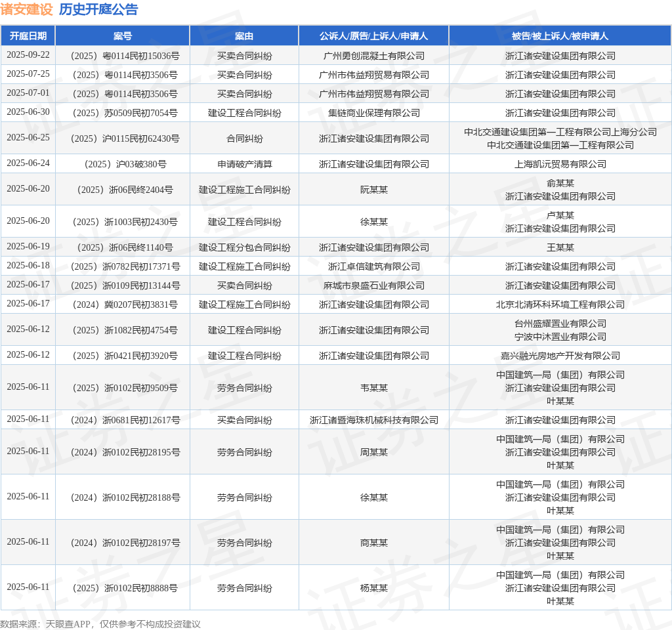Click defendant 俞某某

click(560, 184)
